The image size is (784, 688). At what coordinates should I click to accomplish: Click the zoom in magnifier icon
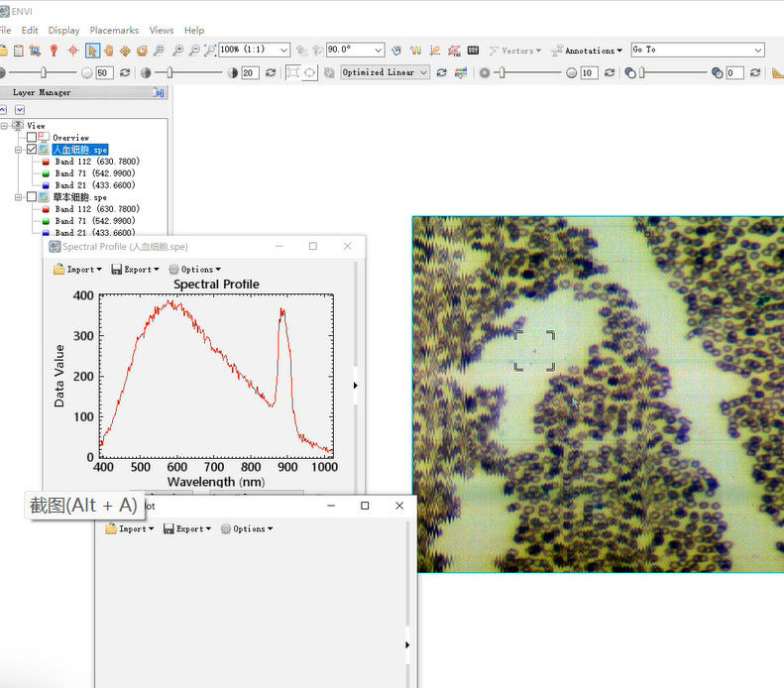177,50
